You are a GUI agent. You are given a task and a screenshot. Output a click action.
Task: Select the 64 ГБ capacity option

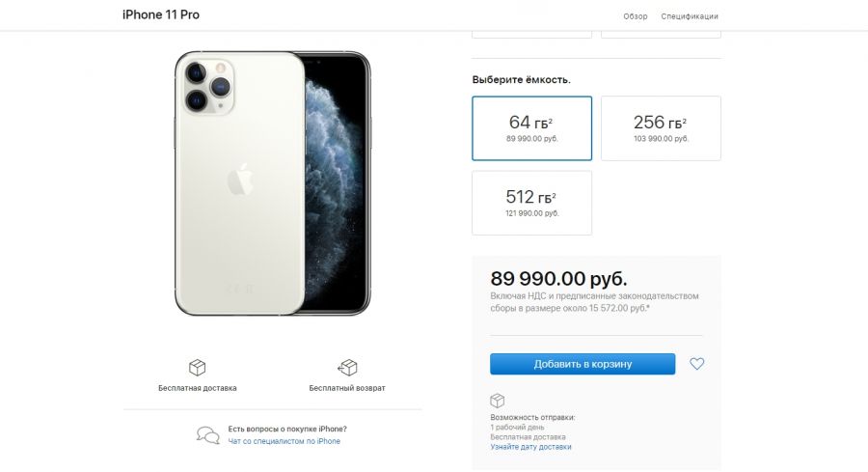pyautogui.click(x=532, y=128)
